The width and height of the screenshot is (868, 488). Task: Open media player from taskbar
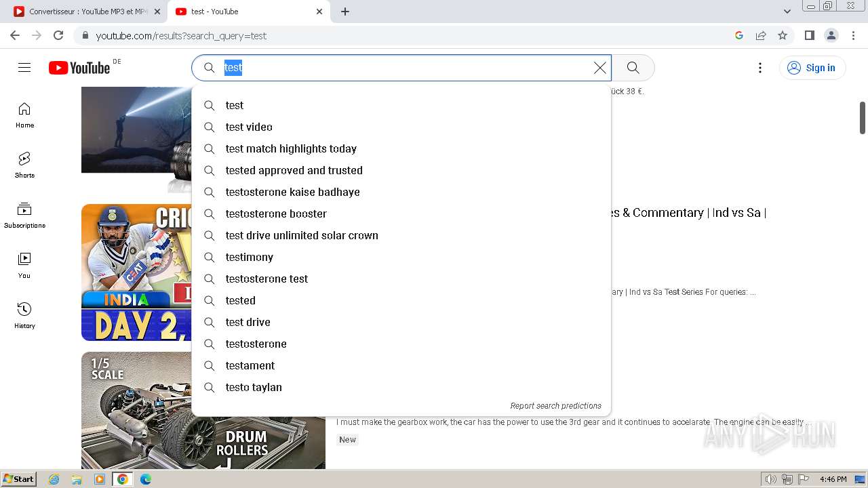click(x=100, y=479)
